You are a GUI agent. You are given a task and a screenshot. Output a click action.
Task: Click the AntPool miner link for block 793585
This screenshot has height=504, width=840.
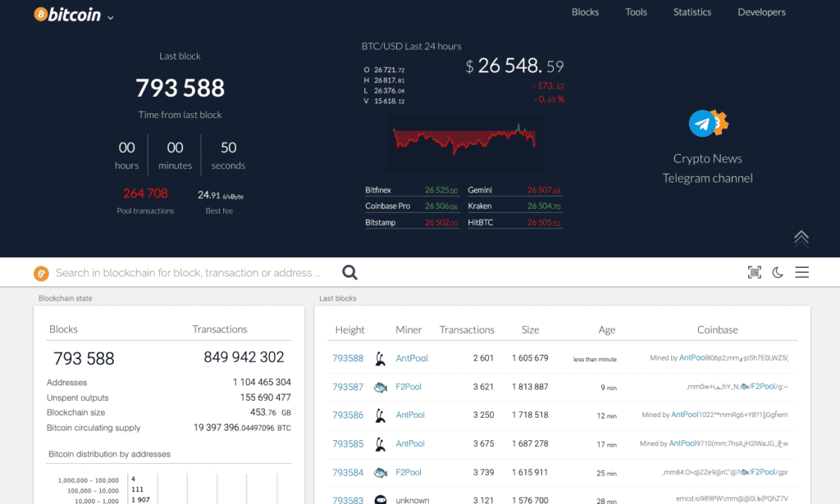pyautogui.click(x=412, y=443)
